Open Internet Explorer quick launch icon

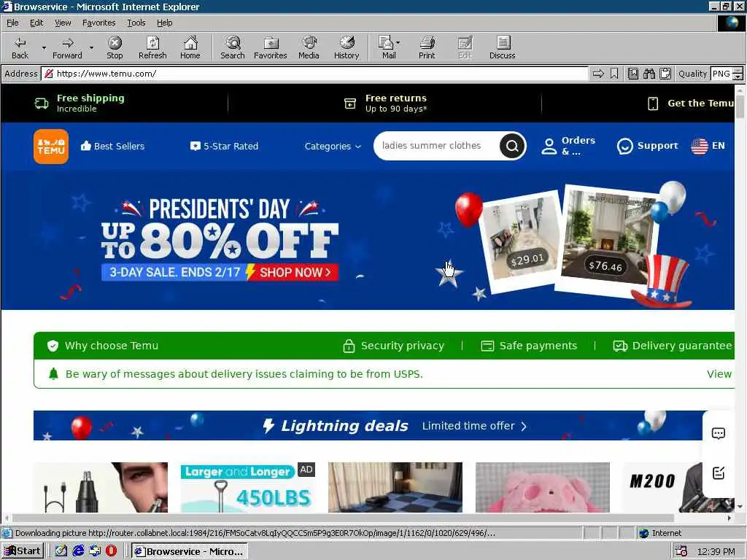coord(78,551)
